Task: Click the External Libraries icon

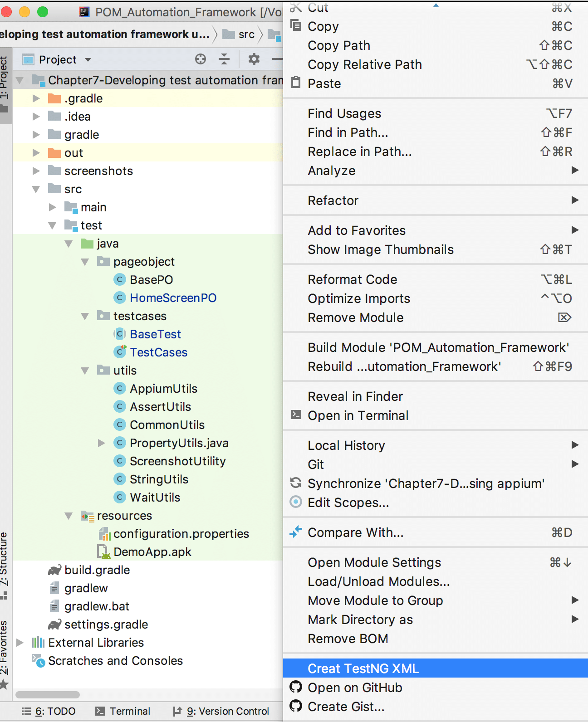Action: coord(38,643)
